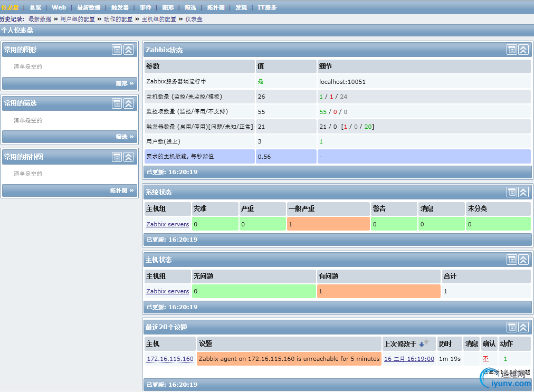Open menu icon of 常用的图形 widget
This screenshot has height=392, width=534.
(117, 50)
